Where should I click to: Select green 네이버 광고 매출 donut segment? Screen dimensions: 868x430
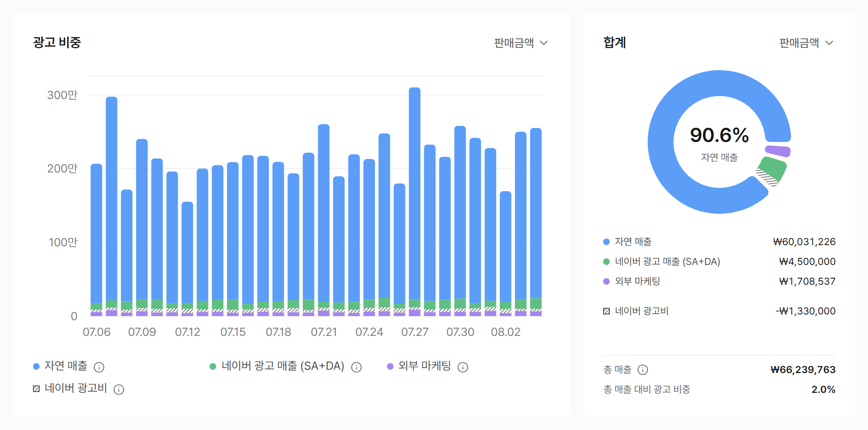pyautogui.click(x=774, y=168)
